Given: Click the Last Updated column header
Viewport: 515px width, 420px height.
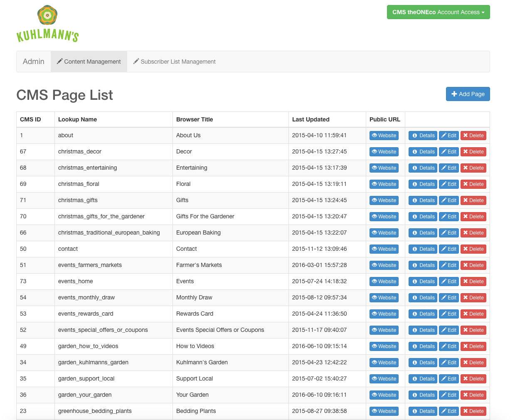Looking at the screenshot, I should pyautogui.click(x=310, y=119).
